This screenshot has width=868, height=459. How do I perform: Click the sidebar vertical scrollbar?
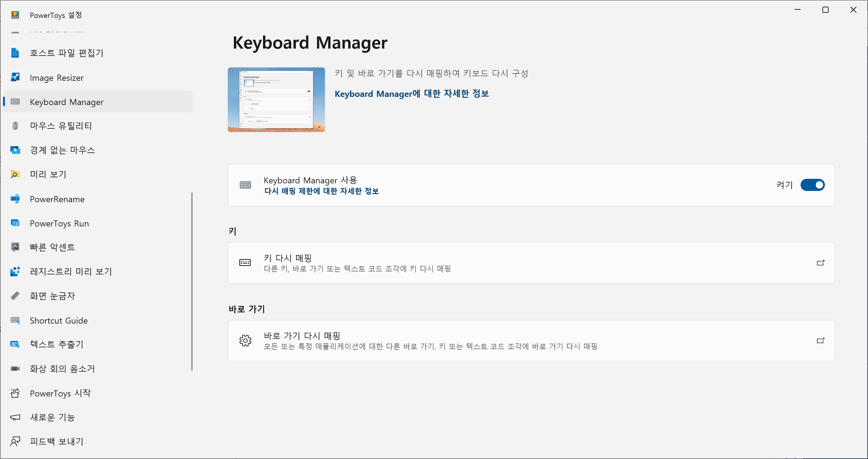point(192,281)
